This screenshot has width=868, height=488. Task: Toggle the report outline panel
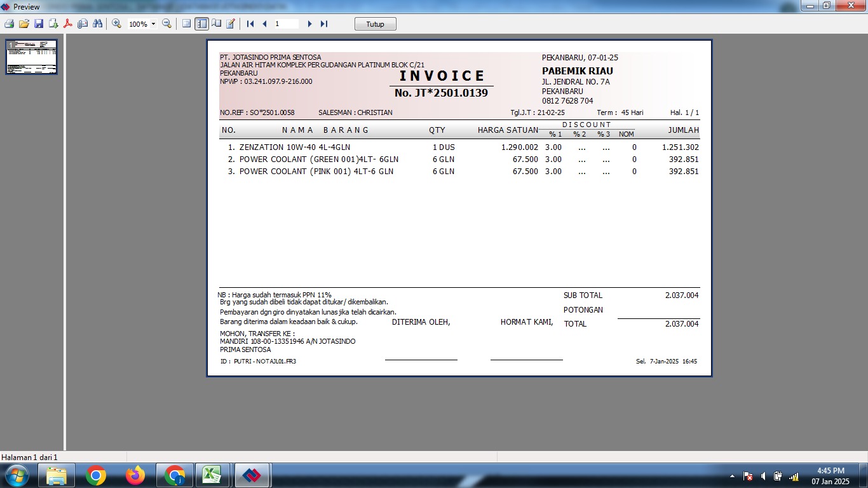(x=186, y=24)
